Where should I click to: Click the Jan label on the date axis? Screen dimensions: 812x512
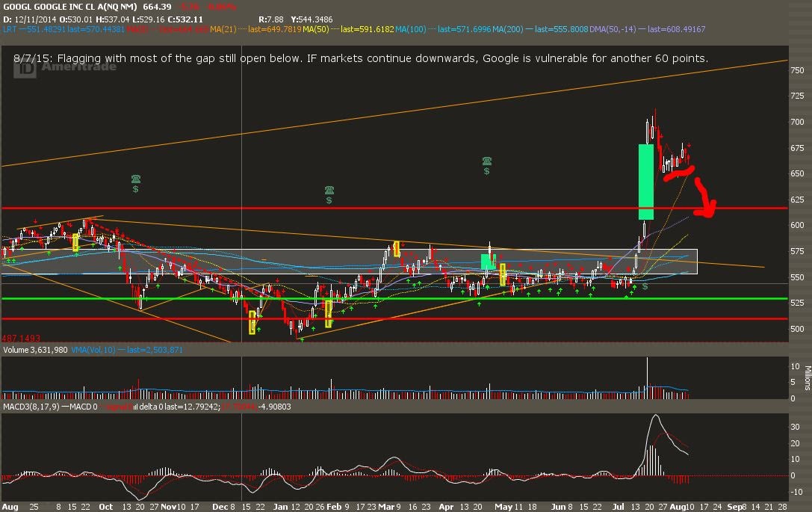(x=280, y=507)
